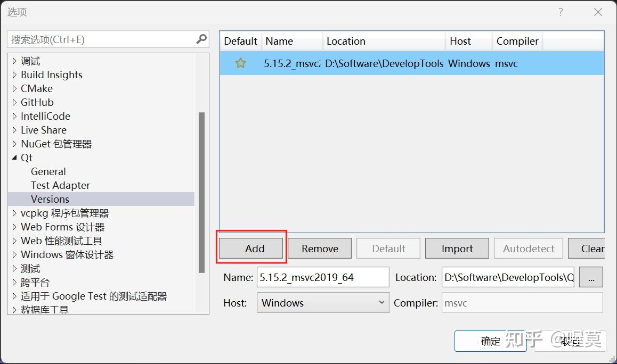Open the Location browse "..." button
The width and height of the screenshot is (617, 364).
(x=591, y=277)
